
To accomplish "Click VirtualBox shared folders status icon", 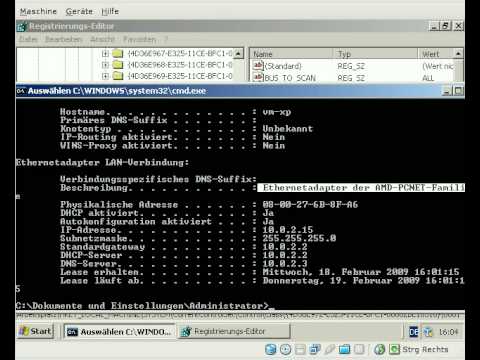I will (x=344, y=349).
